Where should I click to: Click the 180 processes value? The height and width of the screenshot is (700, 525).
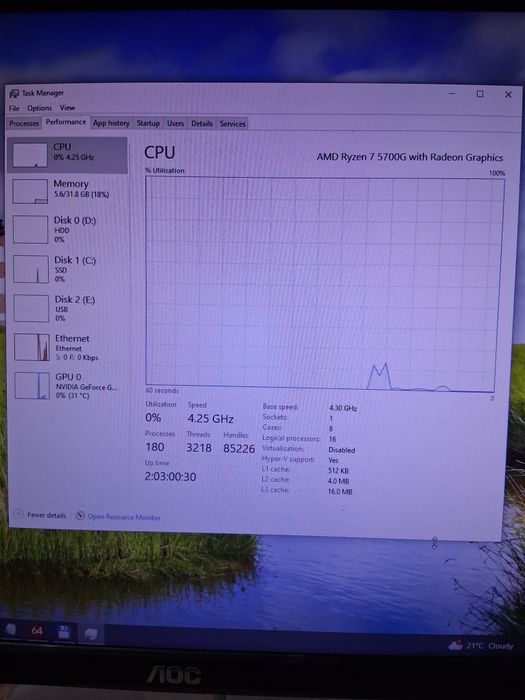[x=155, y=447]
